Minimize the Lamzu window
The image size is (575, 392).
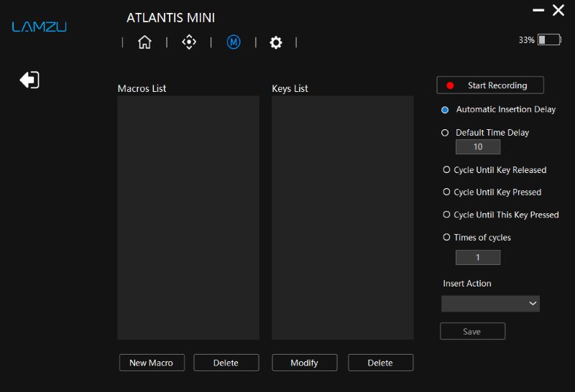click(x=538, y=10)
